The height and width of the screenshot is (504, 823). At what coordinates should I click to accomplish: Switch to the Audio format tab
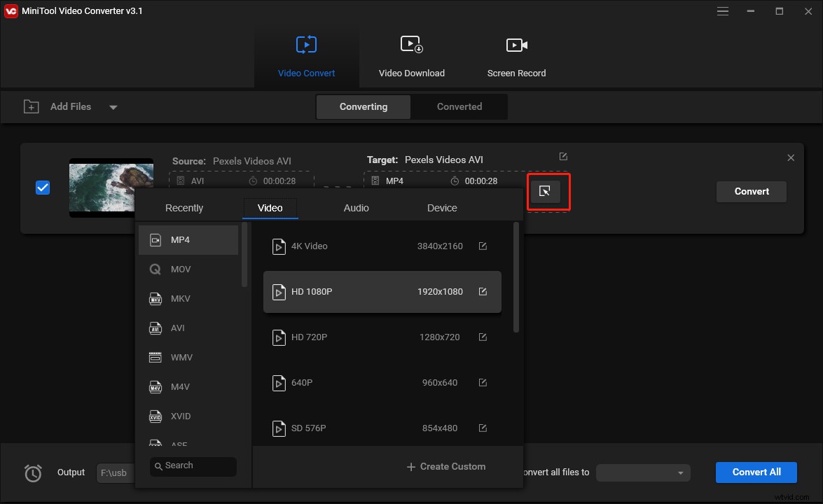(356, 208)
